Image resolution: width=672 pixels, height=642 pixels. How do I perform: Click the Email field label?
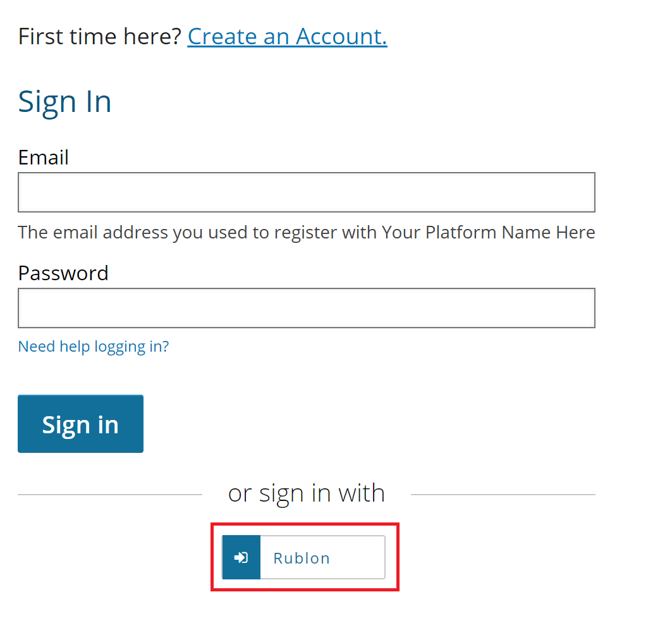[44, 157]
